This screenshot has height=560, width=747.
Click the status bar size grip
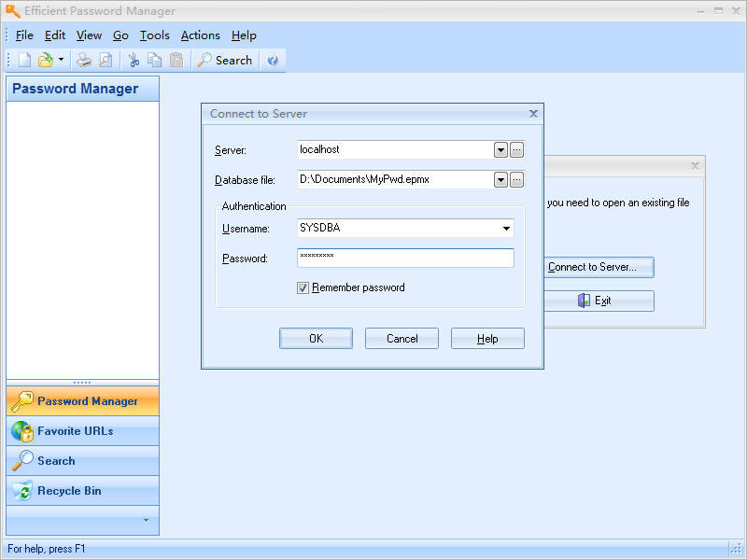736,549
